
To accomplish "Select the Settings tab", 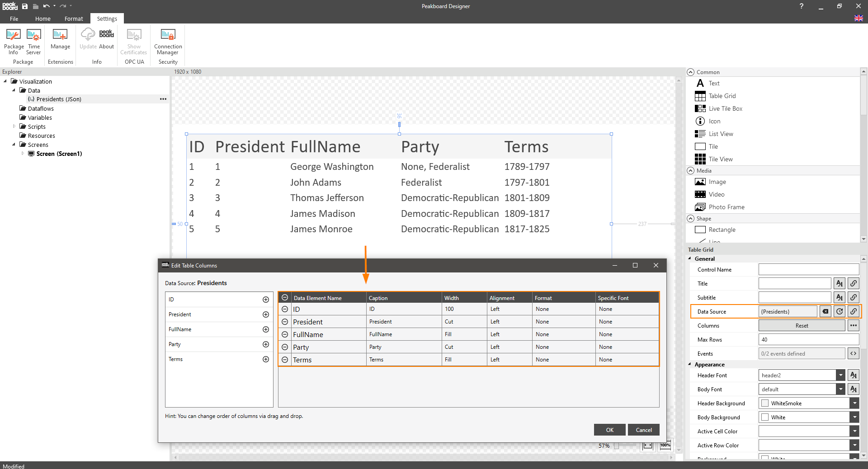I will click(x=107, y=19).
